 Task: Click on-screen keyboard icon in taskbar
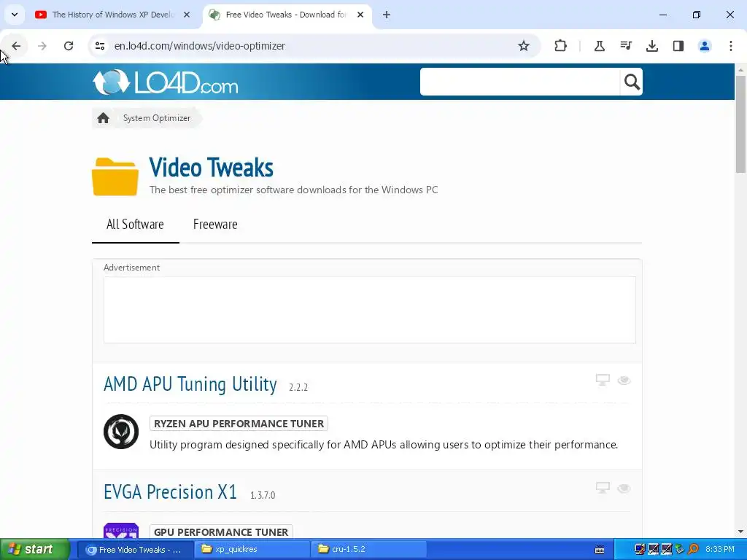(x=600, y=550)
